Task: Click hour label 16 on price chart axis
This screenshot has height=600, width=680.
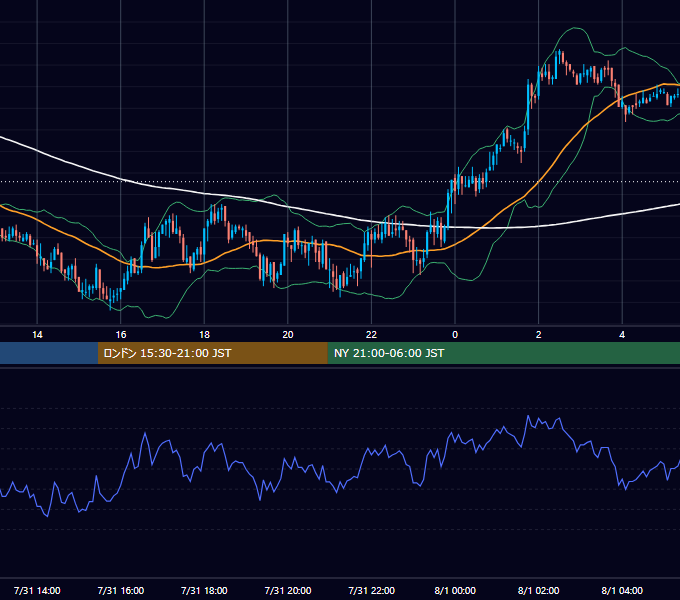Action: point(121,335)
